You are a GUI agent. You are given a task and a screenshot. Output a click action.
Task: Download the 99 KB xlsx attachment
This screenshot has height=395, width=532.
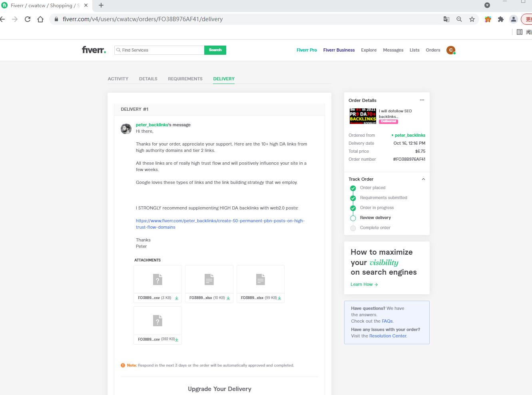[279, 298]
